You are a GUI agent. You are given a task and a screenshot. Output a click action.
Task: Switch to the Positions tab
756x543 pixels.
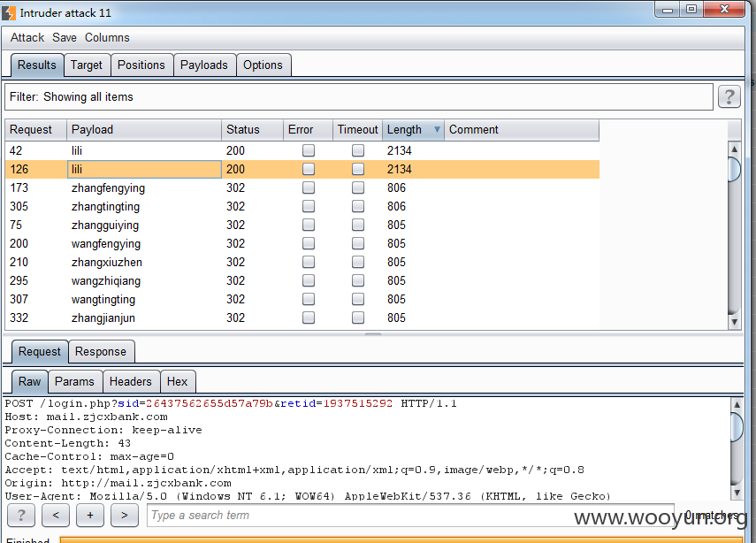tap(141, 65)
